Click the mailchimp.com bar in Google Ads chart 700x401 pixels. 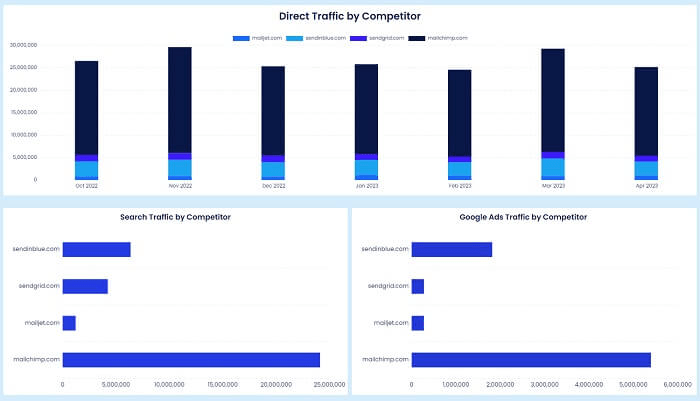point(531,360)
